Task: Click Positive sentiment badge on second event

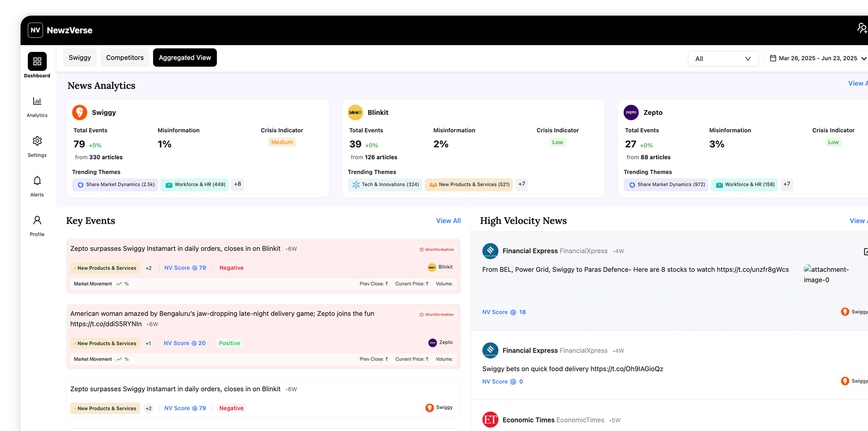Action: [x=229, y=344]
